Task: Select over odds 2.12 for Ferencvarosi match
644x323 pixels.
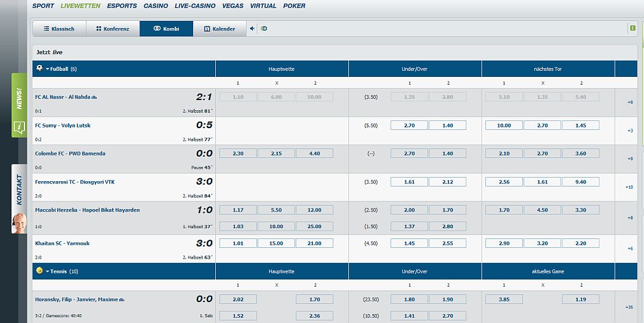Action: click(448, 182)
